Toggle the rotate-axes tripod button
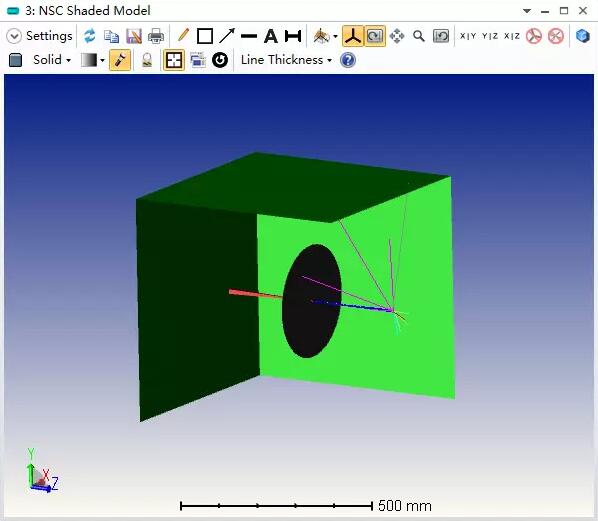 point(353,36)
